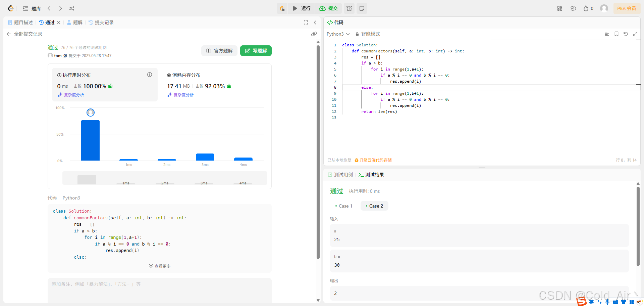Run the code with the 运行 button
The image size is (644, 306).
coord(301,8)
